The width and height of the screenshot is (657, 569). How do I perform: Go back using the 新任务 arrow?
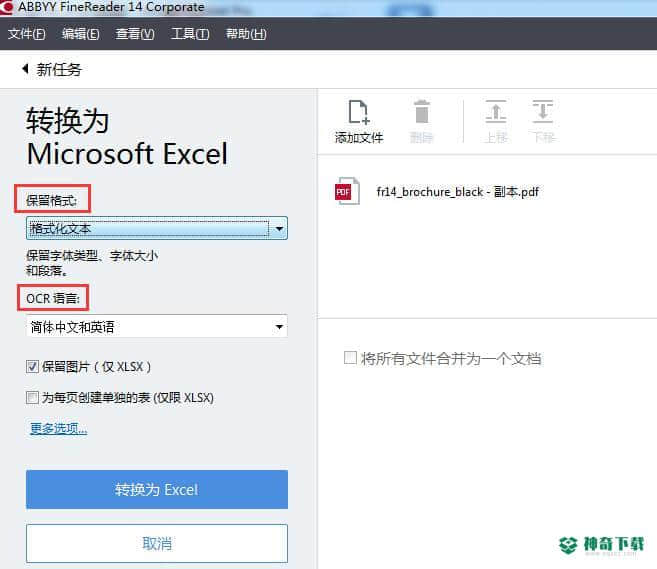click(25, 69)
